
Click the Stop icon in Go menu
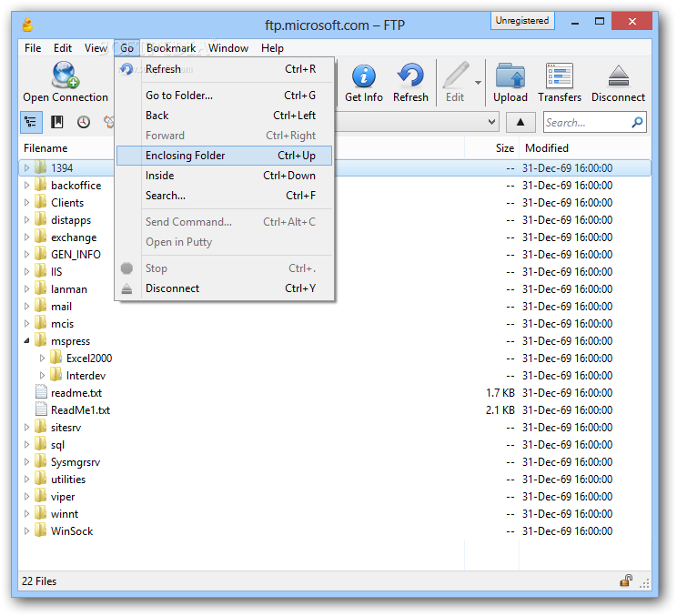126,268
